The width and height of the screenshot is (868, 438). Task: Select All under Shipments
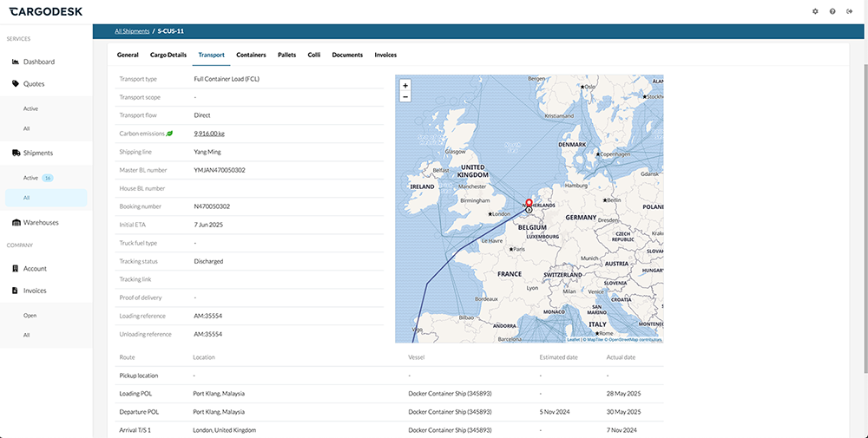click(x=46, y=198)
